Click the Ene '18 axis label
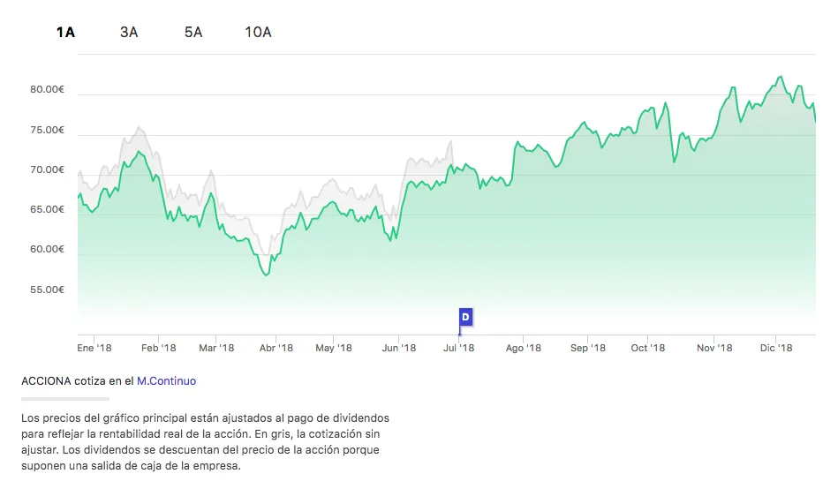This screenshot has height=504, width=838. coord(94,348)
